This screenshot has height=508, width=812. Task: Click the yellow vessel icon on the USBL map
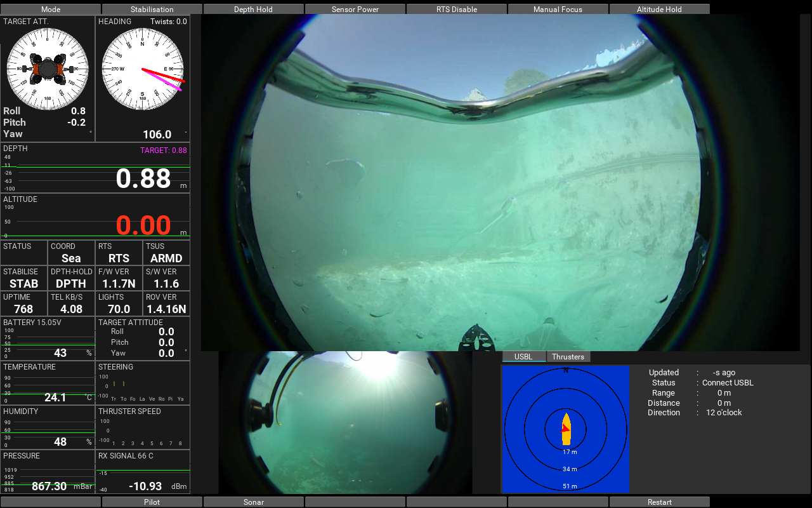click(566, 429)
